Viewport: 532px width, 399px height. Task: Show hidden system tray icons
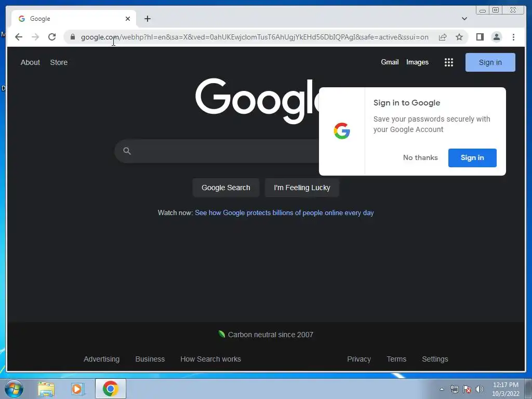pyautogui.click(x=442, y=389)
